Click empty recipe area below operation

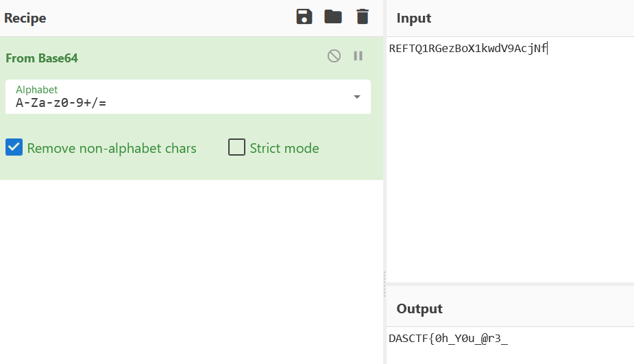tap(192, 271)
